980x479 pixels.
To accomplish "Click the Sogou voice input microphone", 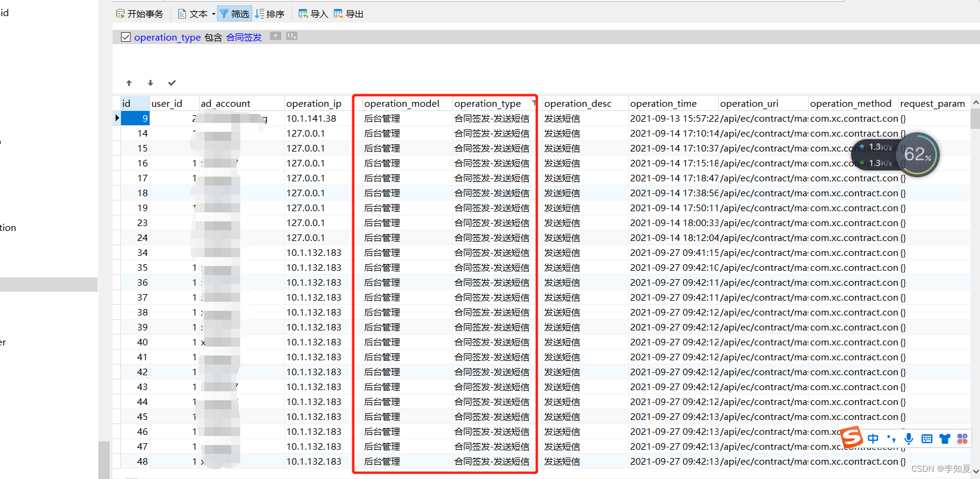I will pyautogui.click(x=908, y=438).
